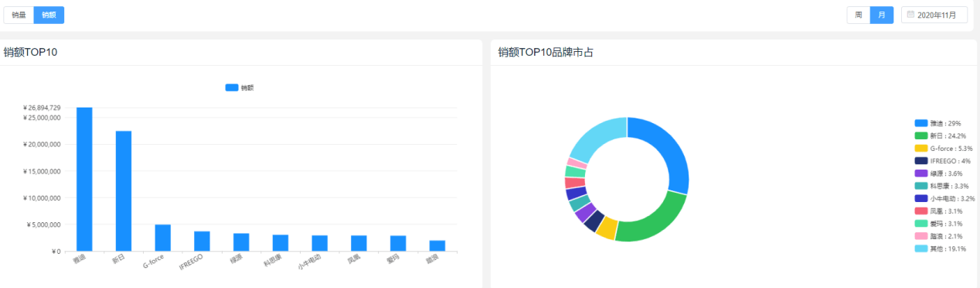Toggle the 踏浪: 2.1% legend entry

tap(939, 235)
